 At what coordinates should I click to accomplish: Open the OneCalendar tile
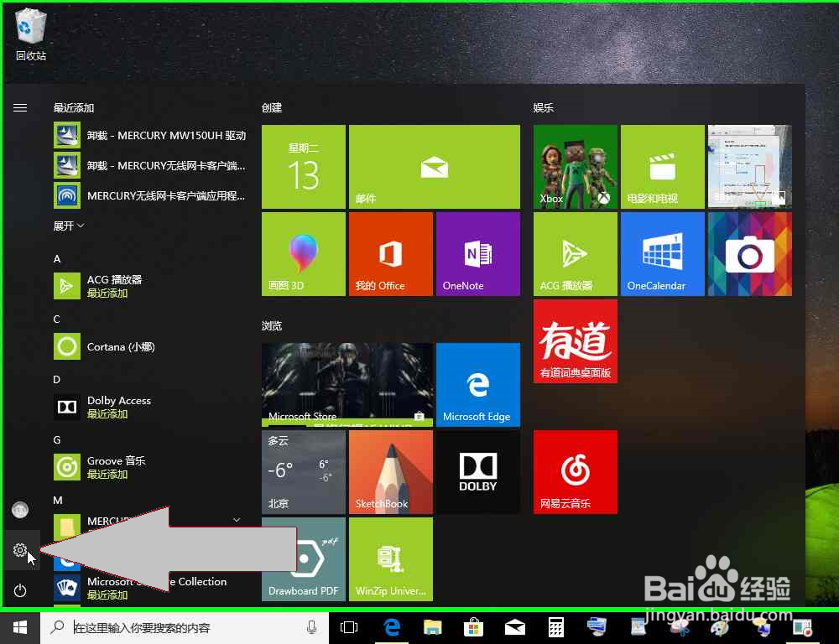pyautogui.click(x=663, y=254)
